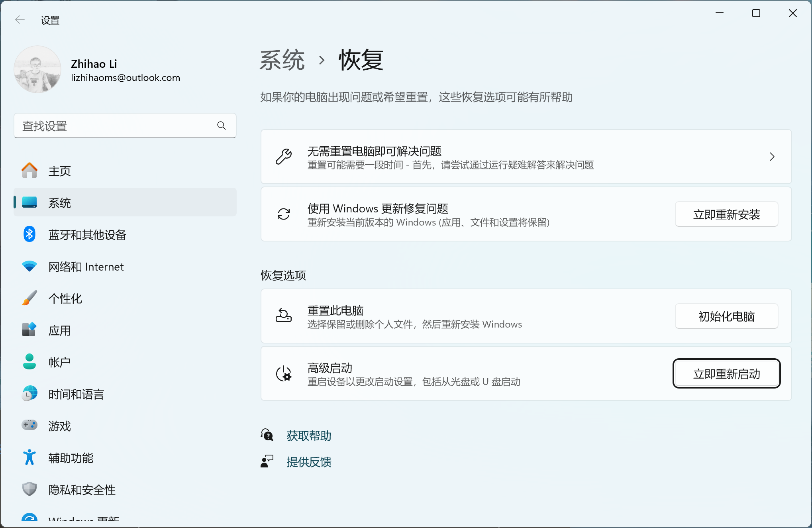Open the 提供反馈 link
812x528 pixels.
pos(309,462)
